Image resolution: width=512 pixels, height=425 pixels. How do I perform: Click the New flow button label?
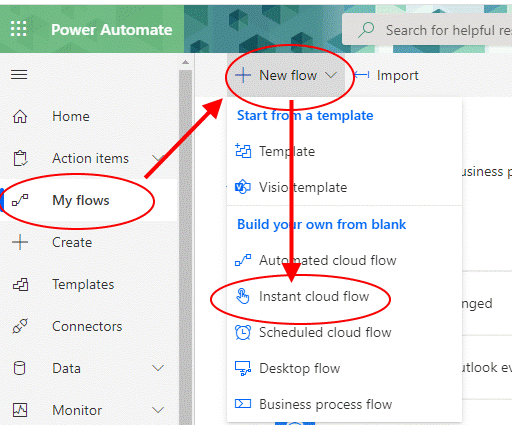(288, 75)
